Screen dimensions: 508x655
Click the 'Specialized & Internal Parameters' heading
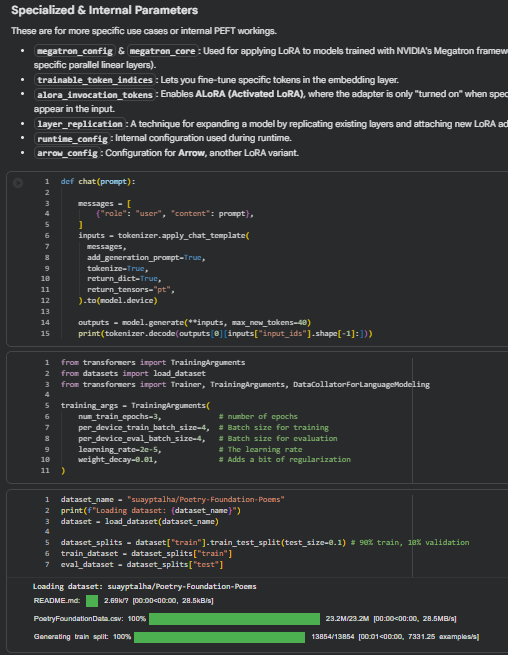pos(104,10)
